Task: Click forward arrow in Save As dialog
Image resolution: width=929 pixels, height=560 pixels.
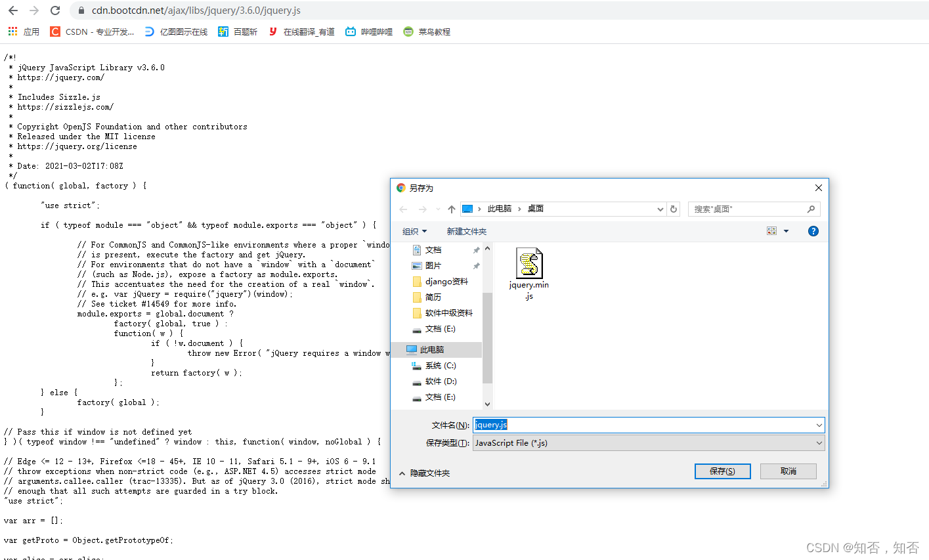Action: click(423, 209)
